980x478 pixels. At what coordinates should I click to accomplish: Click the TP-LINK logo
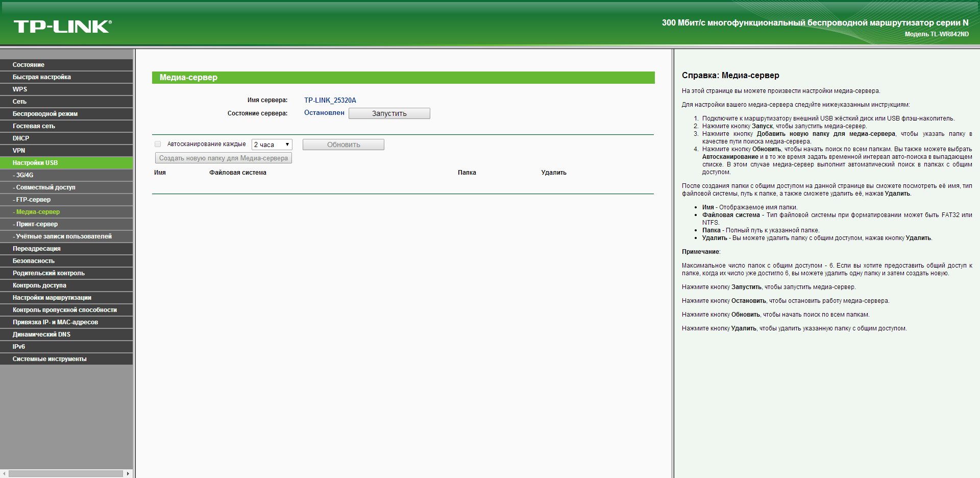[x=62, y=27]
